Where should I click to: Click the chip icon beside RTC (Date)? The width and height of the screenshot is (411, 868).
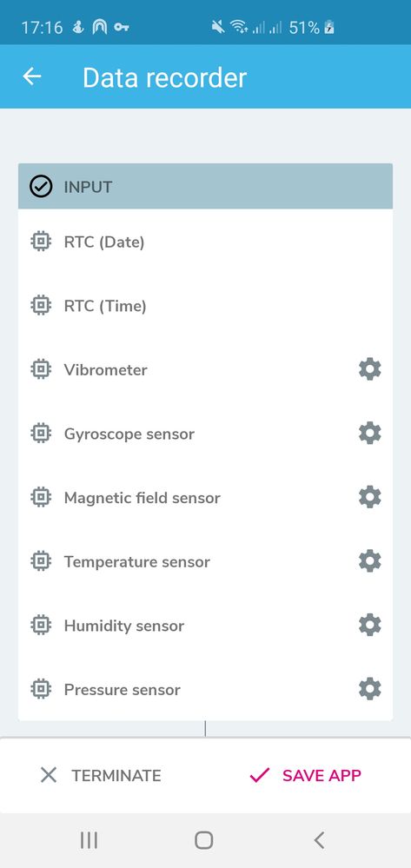click(41, 242)
